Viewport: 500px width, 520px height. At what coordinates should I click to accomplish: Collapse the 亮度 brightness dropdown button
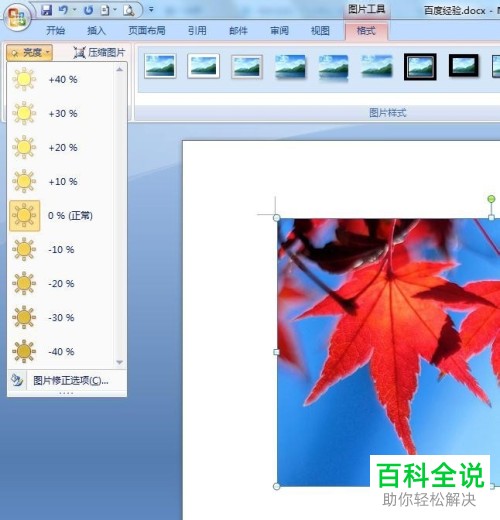(29, 52)
